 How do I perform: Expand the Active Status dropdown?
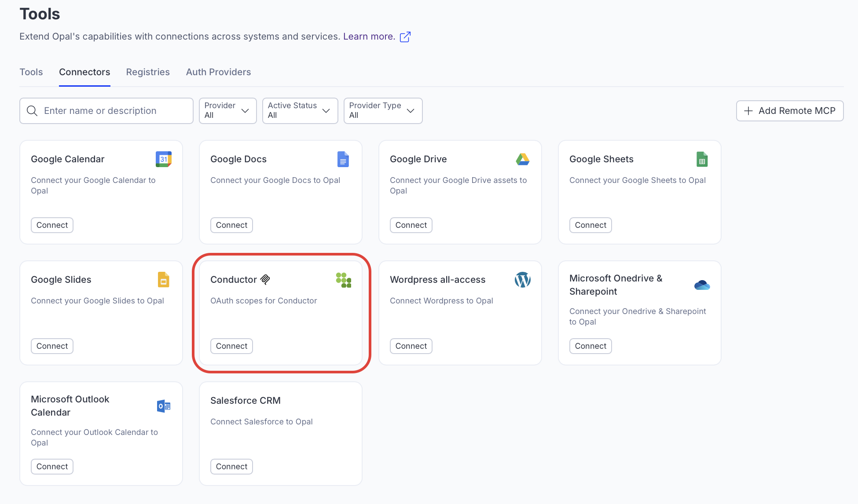(300, 111)
